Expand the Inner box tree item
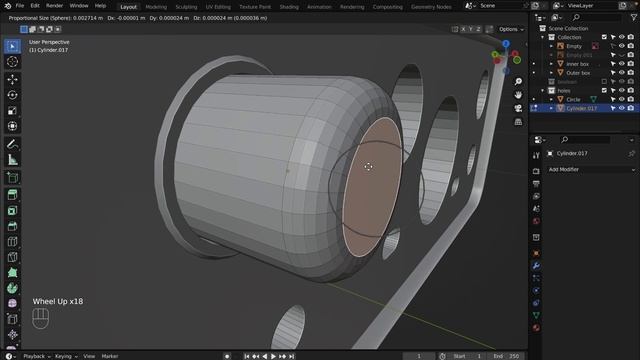Image resolution: width=640 pixels, height=360 pixels. pyautogui.click(x=551, y=64)
